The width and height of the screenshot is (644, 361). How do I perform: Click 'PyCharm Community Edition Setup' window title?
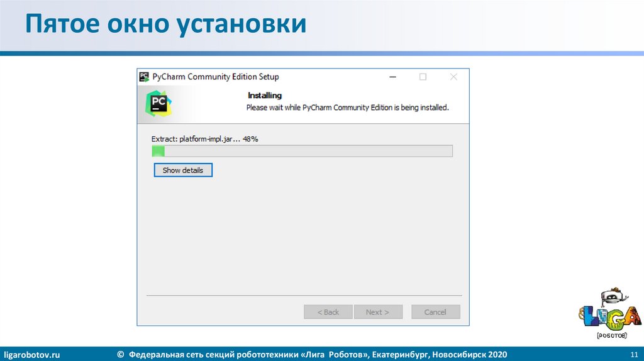(216, 77)
